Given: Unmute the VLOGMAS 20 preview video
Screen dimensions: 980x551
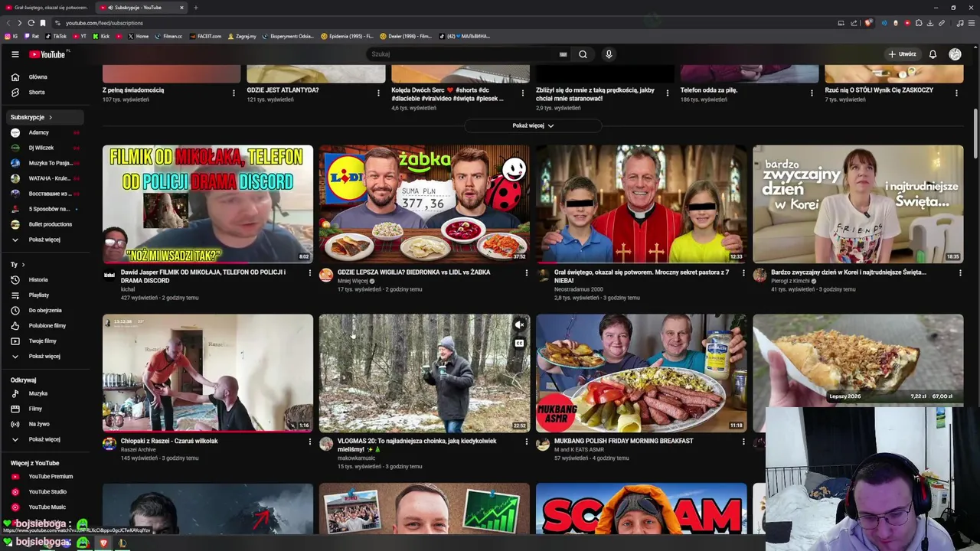Looking at the screenshot, I should pyautogui.click(x=519, y=325).
